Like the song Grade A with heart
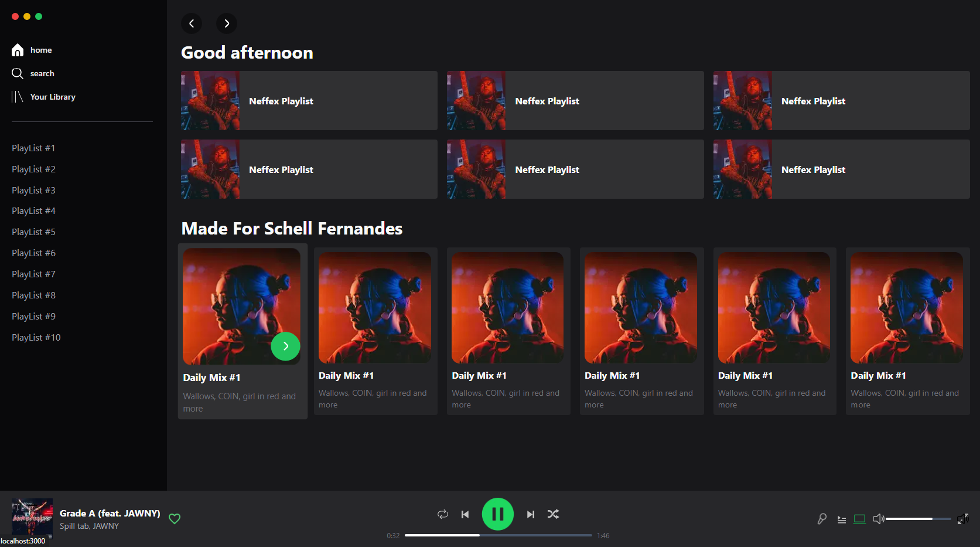This screenshot has height=547, width=980. click(x=174, y=518)
